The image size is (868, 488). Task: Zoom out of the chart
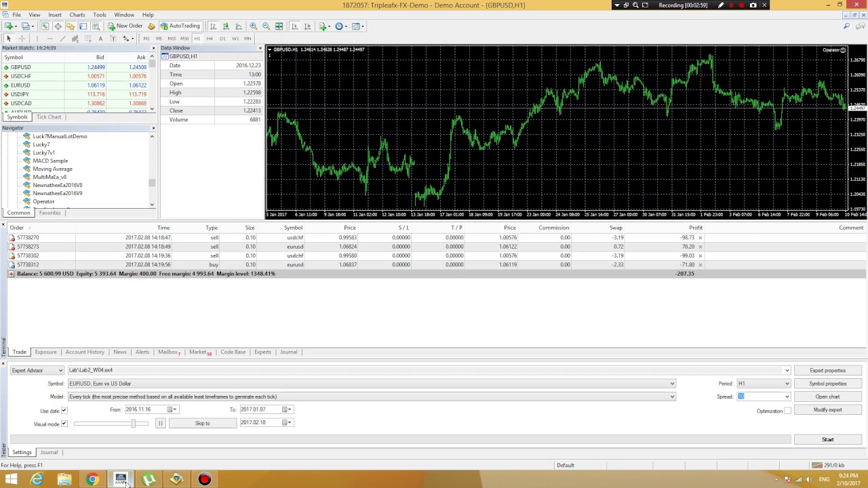(x=266, y=26)
